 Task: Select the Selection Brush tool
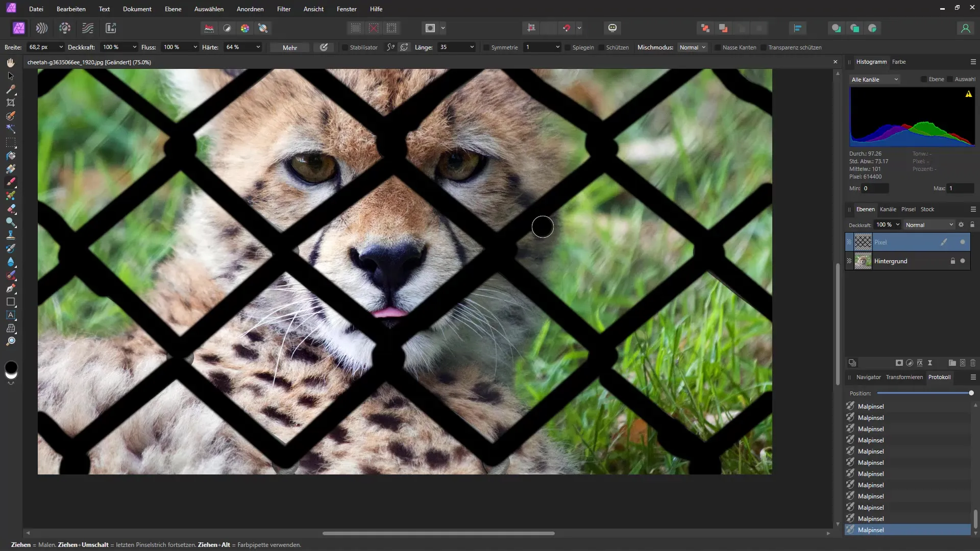[x=11, y=116]
